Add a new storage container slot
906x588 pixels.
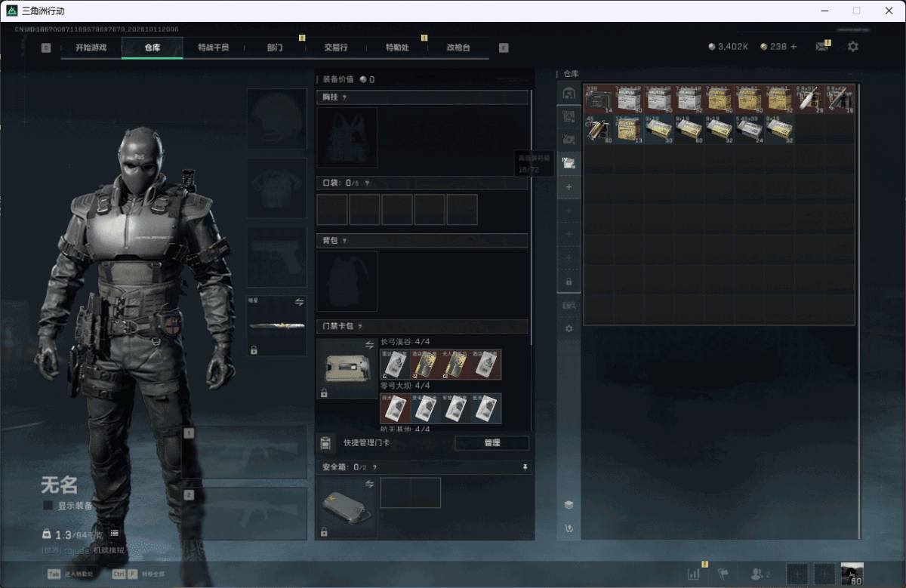tap(569, 186)
